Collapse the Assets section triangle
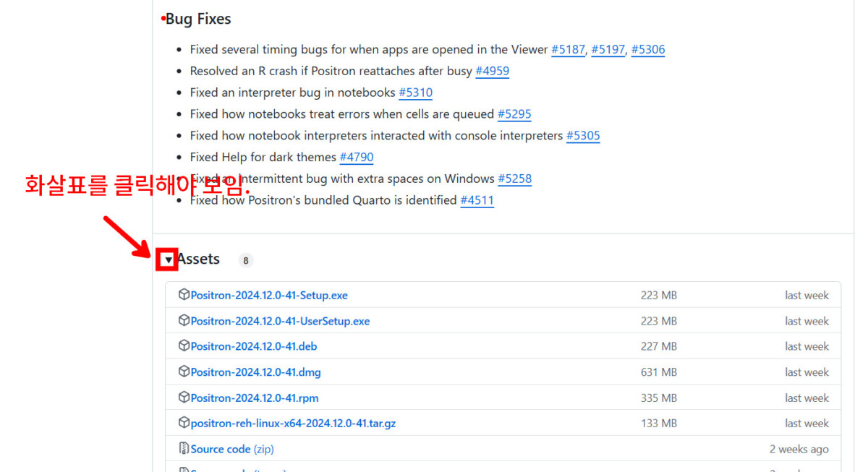Image resolution: width=868 pixels, height=472 pixels. click(168, 259)
